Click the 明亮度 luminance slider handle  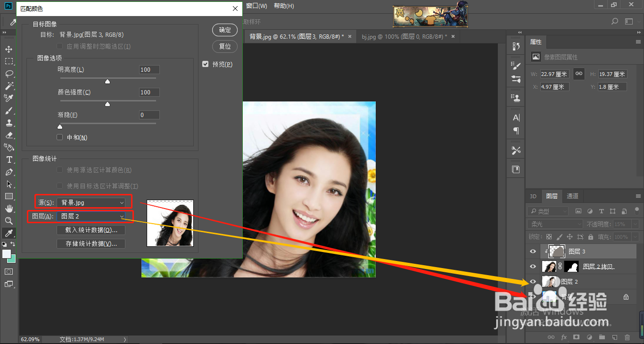(x=107, y=81)
